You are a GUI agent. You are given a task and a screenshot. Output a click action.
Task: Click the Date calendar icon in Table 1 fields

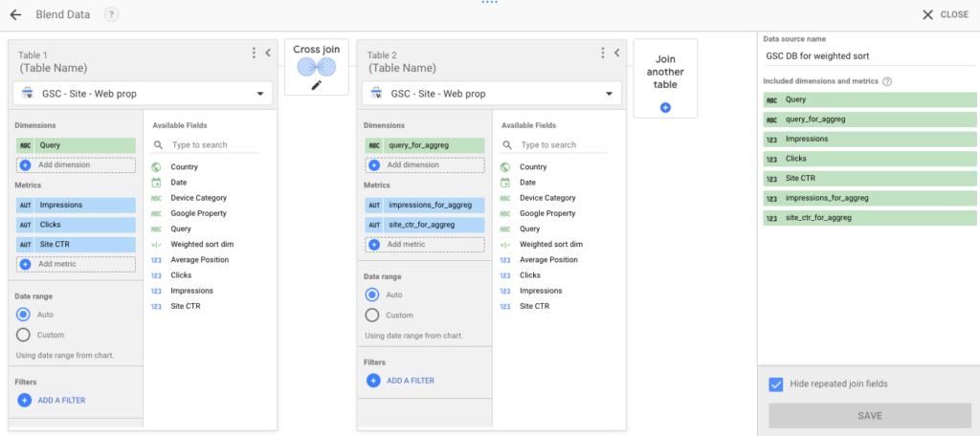pyautogui.click(x=156, y=183)
